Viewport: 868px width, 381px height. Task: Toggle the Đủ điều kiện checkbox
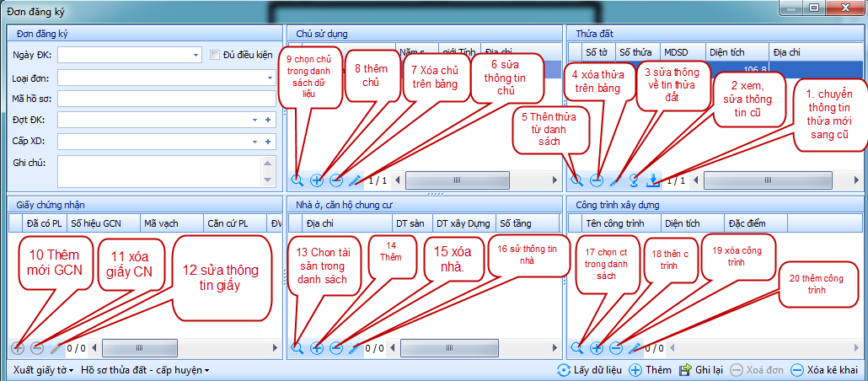pyautogui.click(x=215, y=55)
